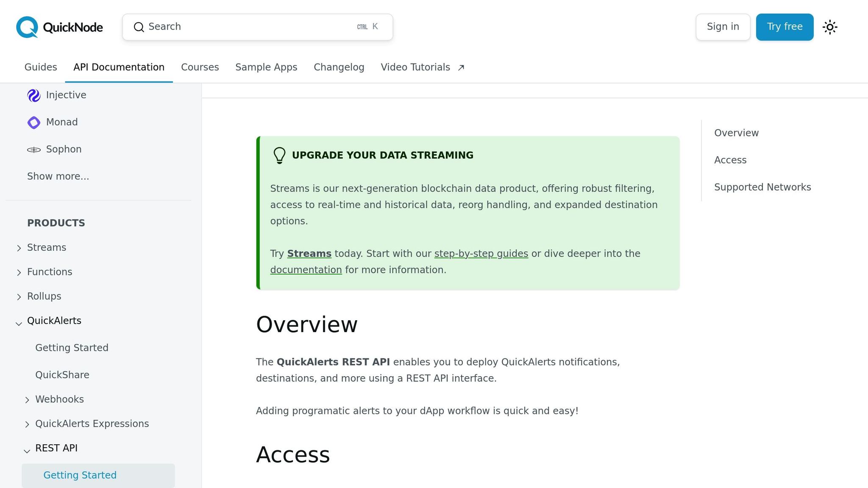
Task: Open the Guides tab
Action: (x=41, y=67)
